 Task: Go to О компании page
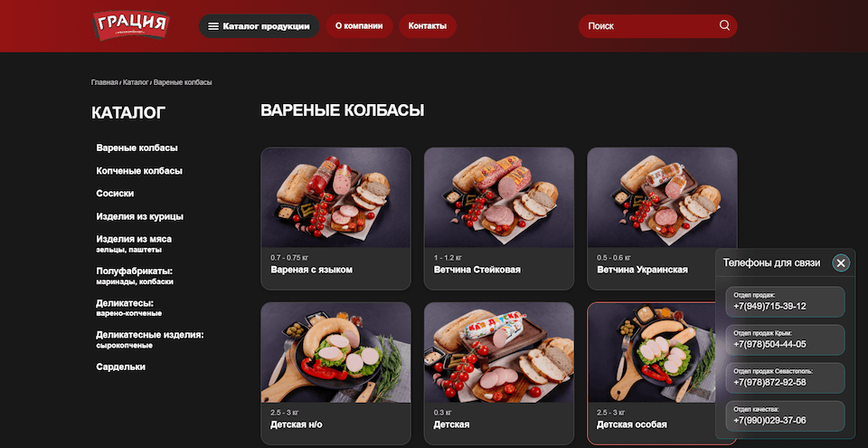[x=359, y=26]
